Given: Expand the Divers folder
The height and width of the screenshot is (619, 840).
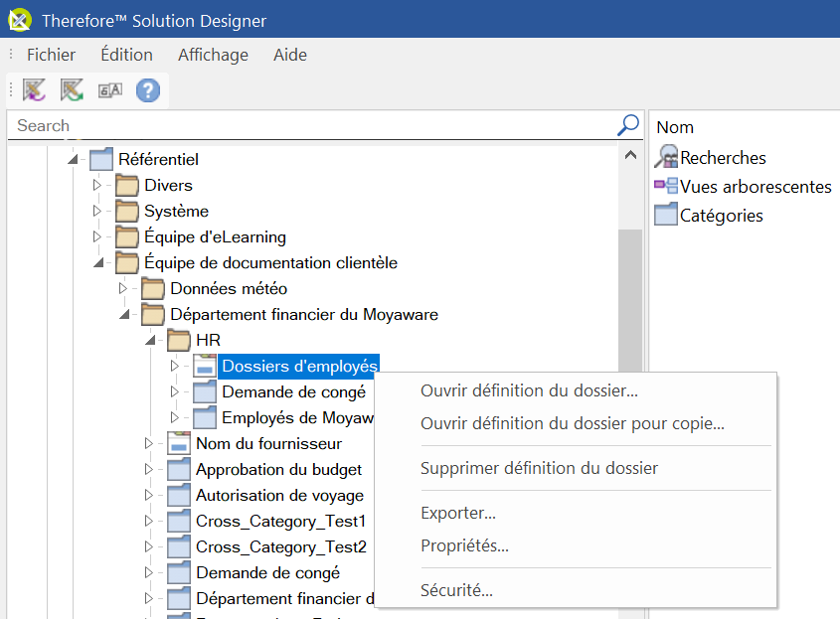Looking at the screenshot, I should pyautogui.click(x=97, y=185).
